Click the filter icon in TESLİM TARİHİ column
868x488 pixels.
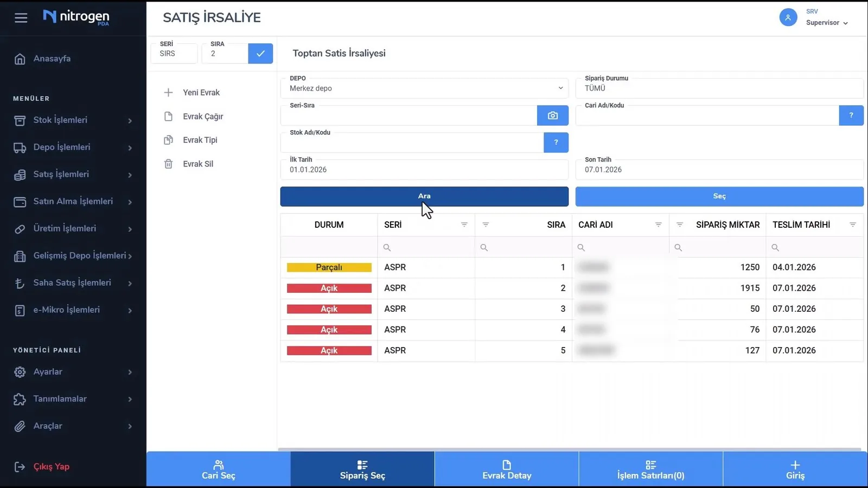tap(852, 224)
